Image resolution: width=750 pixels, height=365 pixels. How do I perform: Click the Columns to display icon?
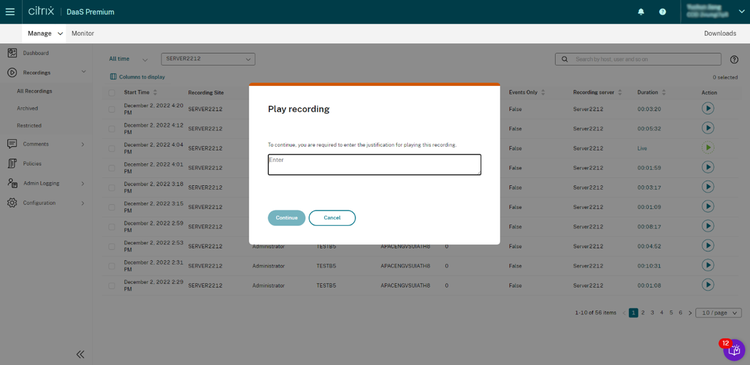point(113,77)
